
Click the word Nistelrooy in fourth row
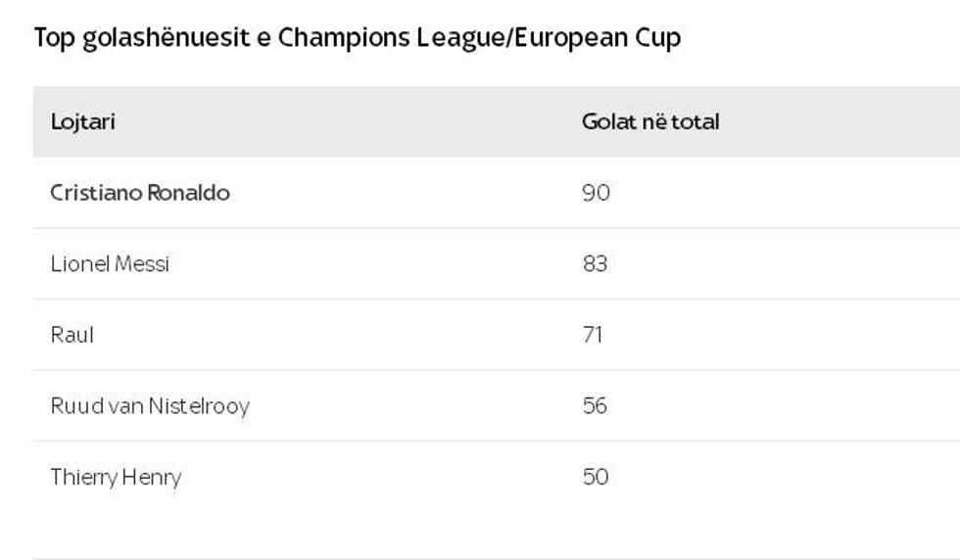point(199,405)
